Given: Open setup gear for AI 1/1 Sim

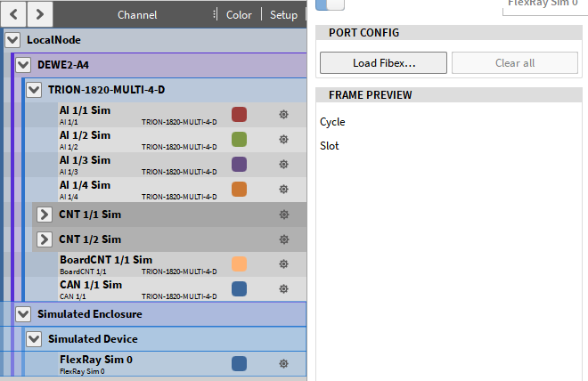Looking at the screenshot, I should [283, 115].
